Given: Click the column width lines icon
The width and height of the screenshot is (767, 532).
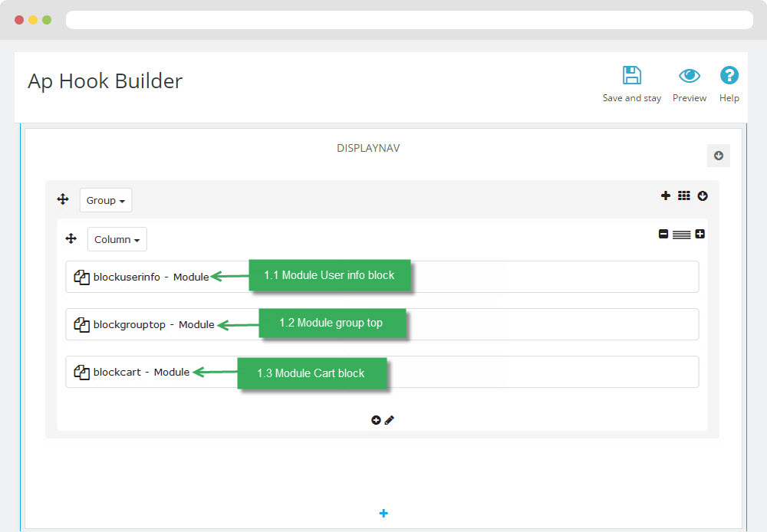Looking at the screenshot, I should 681,235.
